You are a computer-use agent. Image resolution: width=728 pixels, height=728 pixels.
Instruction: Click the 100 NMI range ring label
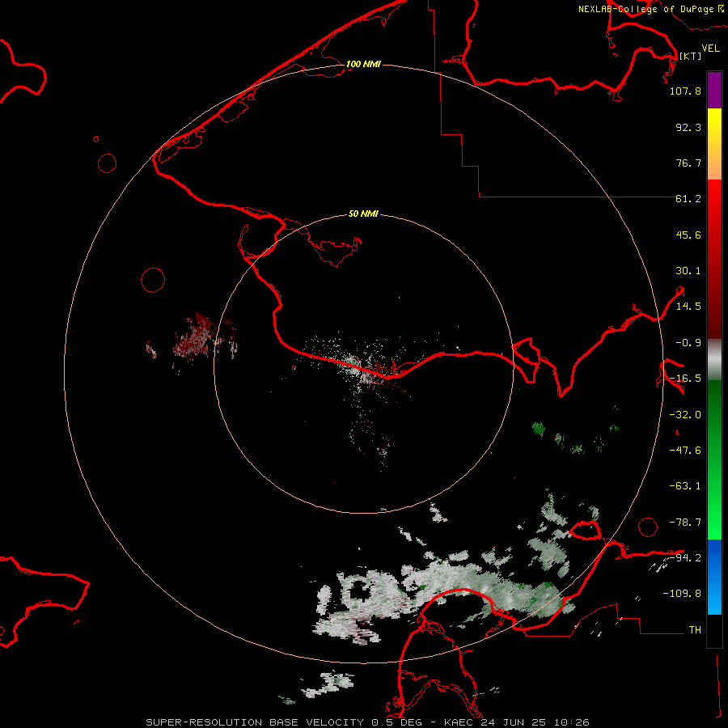363,64
